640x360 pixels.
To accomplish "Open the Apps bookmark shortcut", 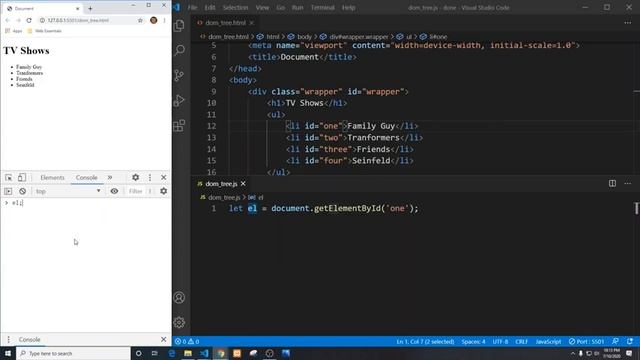I will coord(13,31).
